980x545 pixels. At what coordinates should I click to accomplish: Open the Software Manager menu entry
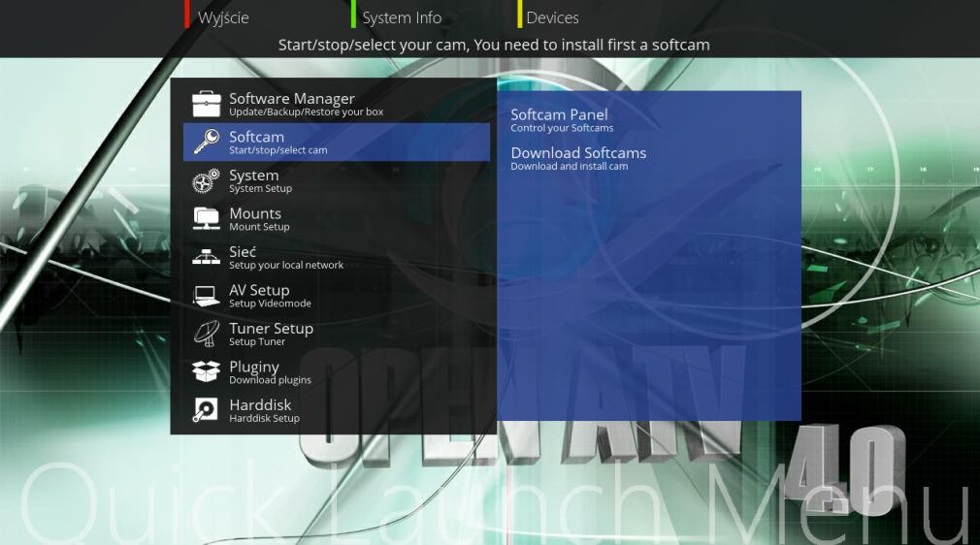[337, 104]
